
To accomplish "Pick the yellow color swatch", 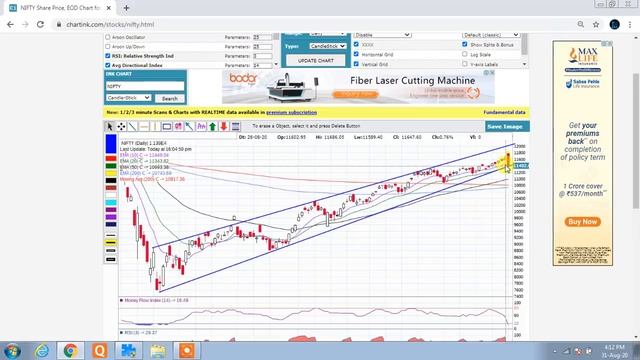I will click(111, 173).
